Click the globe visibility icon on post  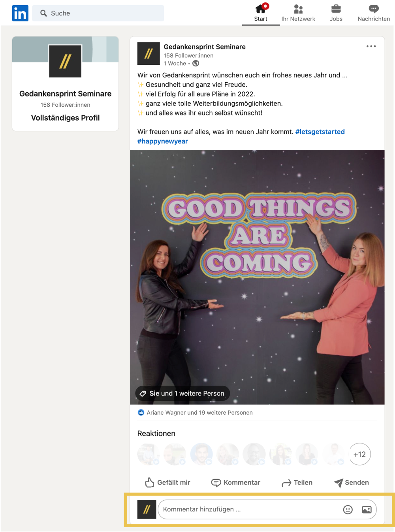click(x=196, y=63)
